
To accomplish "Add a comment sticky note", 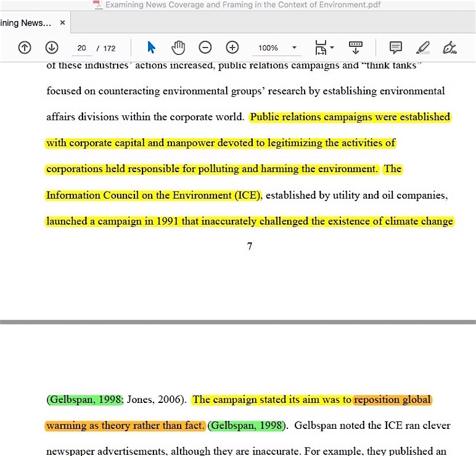I will point(395,48).
